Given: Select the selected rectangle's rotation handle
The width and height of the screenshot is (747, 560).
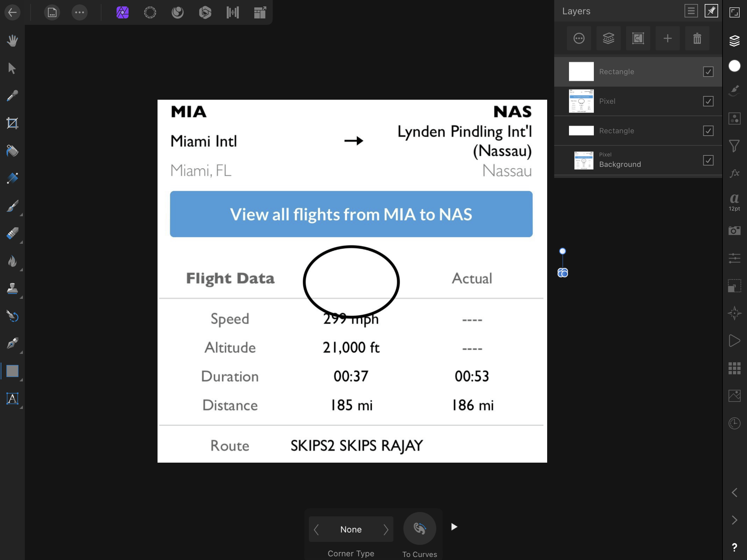Looking at the screenshot, I should (563, 251).
